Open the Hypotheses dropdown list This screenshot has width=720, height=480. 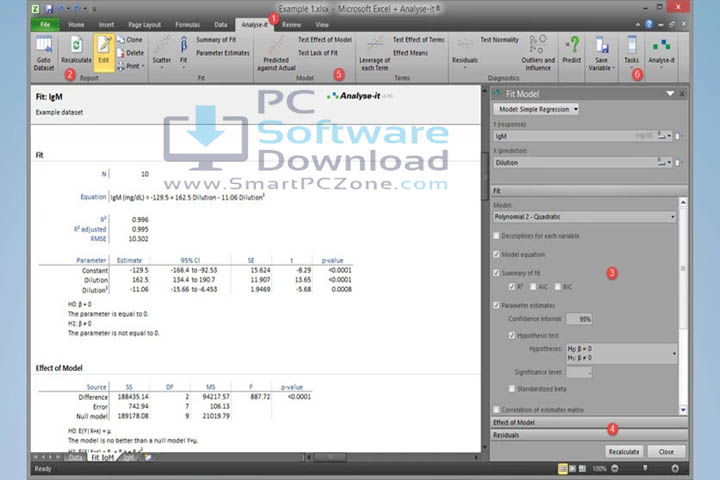coord(621,353)
